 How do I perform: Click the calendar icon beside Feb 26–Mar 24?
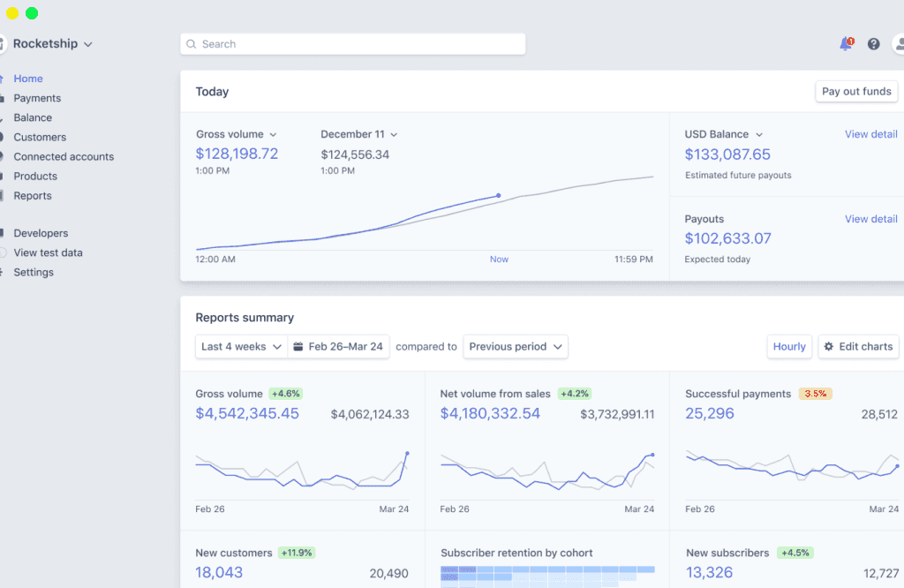(x=298, y=347)
